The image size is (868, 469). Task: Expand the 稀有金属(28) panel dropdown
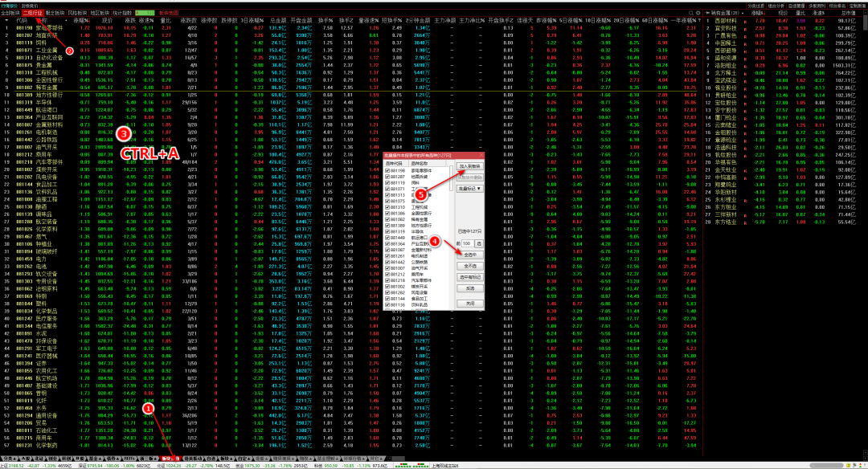click(x=744, y=13)
